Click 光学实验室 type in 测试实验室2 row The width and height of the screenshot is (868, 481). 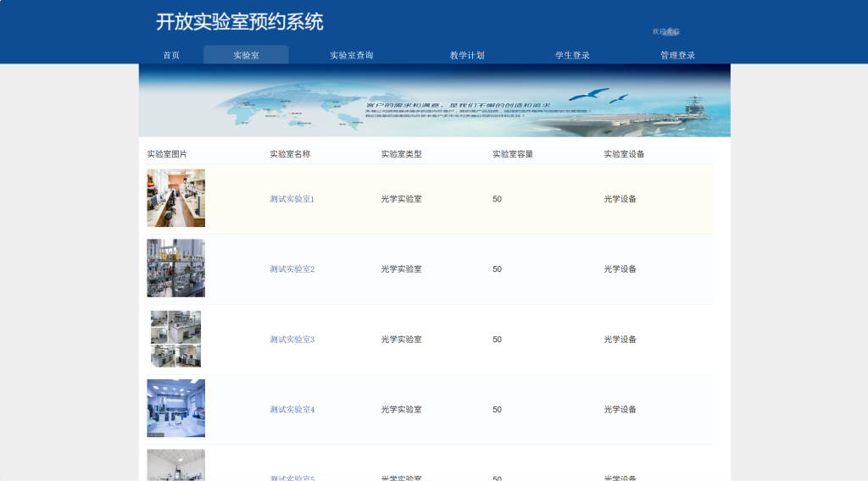tap(401, 269)
